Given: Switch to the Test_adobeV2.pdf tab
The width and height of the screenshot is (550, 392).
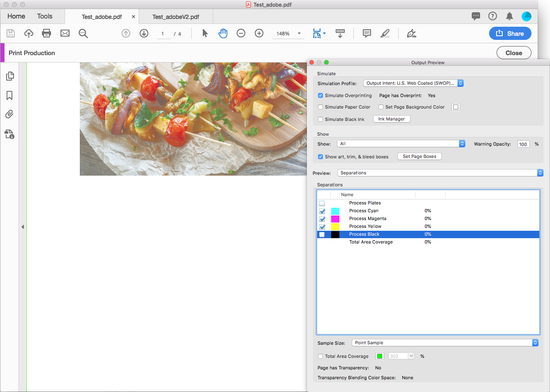Looking at the screenshot, I should (176, 17).
